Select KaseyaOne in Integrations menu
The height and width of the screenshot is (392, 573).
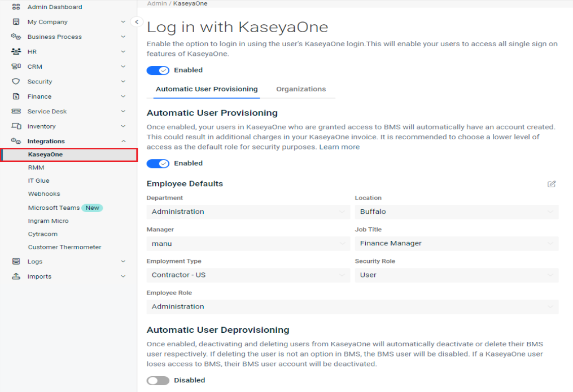(69, 155)
